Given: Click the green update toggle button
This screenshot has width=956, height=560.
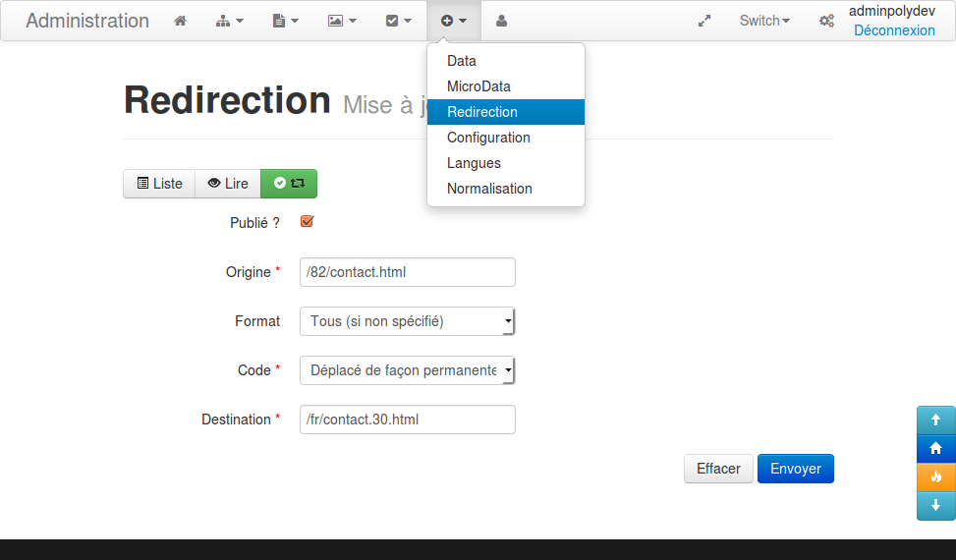Looking at the screenshot, I should point(289,184).
